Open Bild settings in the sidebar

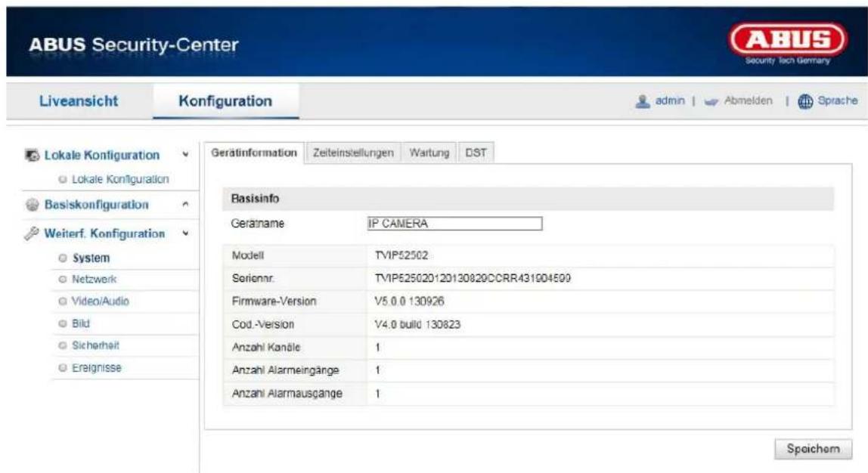80,323
